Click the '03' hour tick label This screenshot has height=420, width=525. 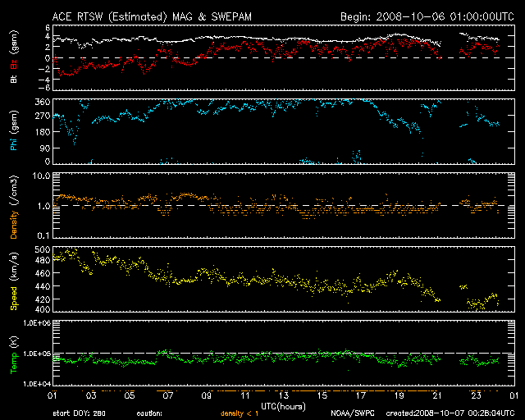click(91, 396)
